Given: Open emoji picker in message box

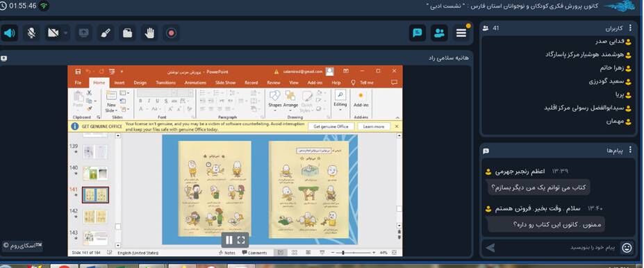Looking at the screenshot, I should 627,247.
